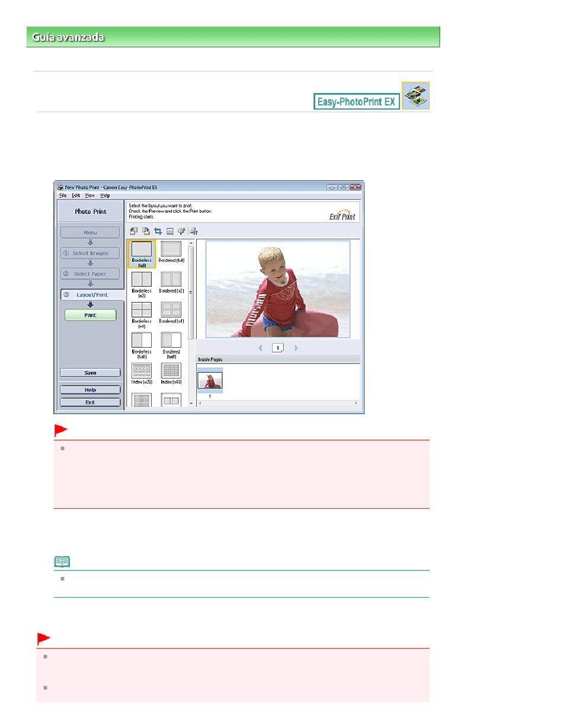Go to the next page arrow

click(296, 348)
